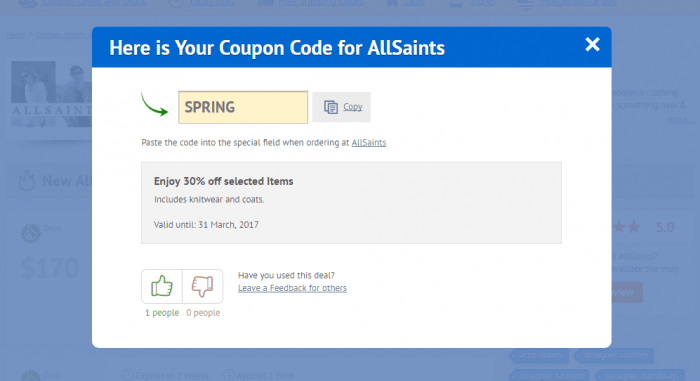
Task: Click the Enjoy 30% off selected items heading
Action: click(224, 181)
